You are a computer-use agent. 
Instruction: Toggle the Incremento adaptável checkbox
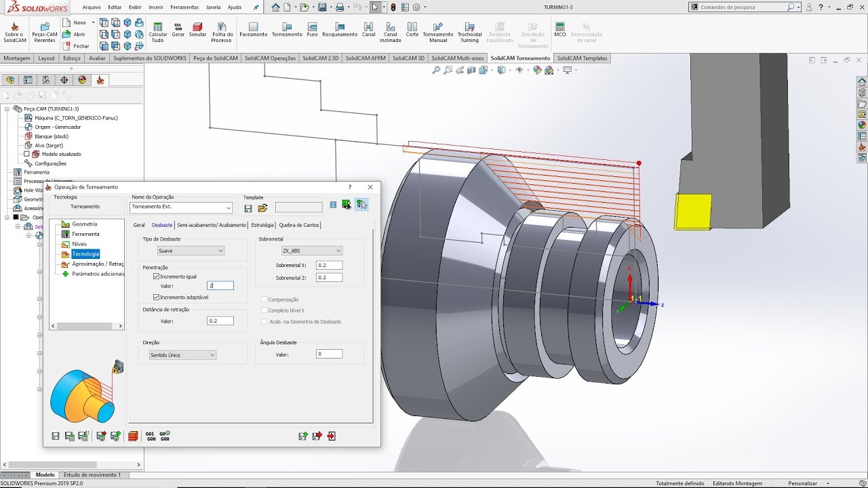click(157, 298)
